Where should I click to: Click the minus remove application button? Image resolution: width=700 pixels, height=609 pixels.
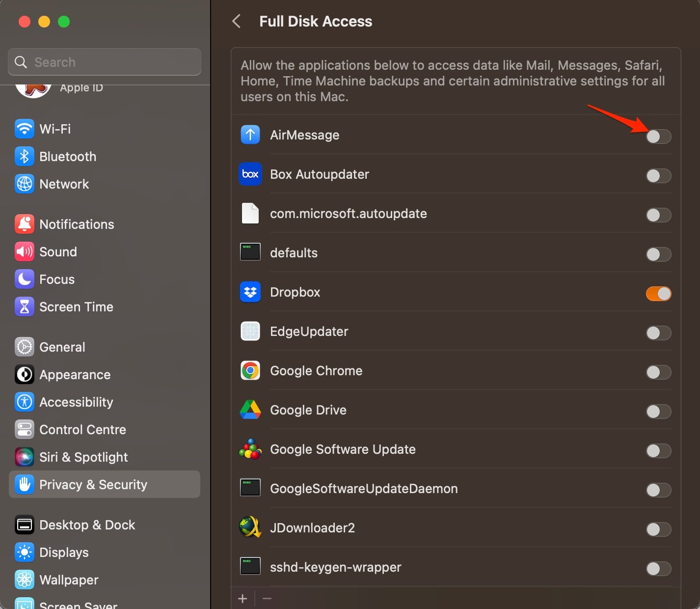267,598
